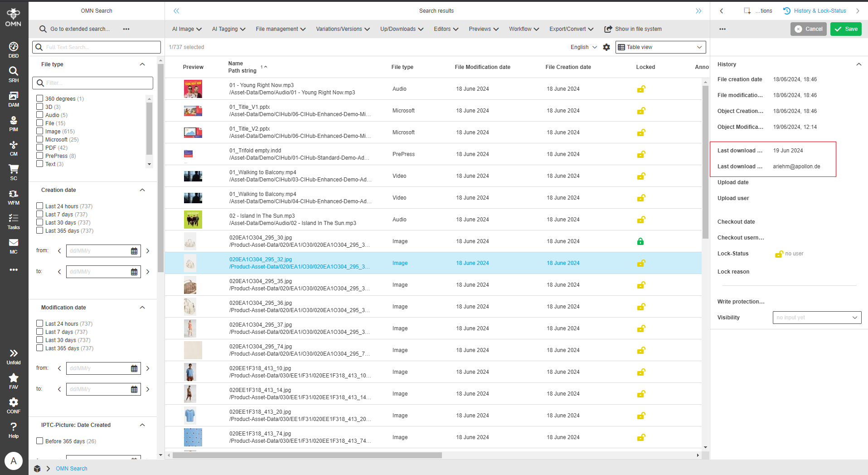This screenshot has width=868, height=475.
Task: Click the Save button
Action: 845,29
